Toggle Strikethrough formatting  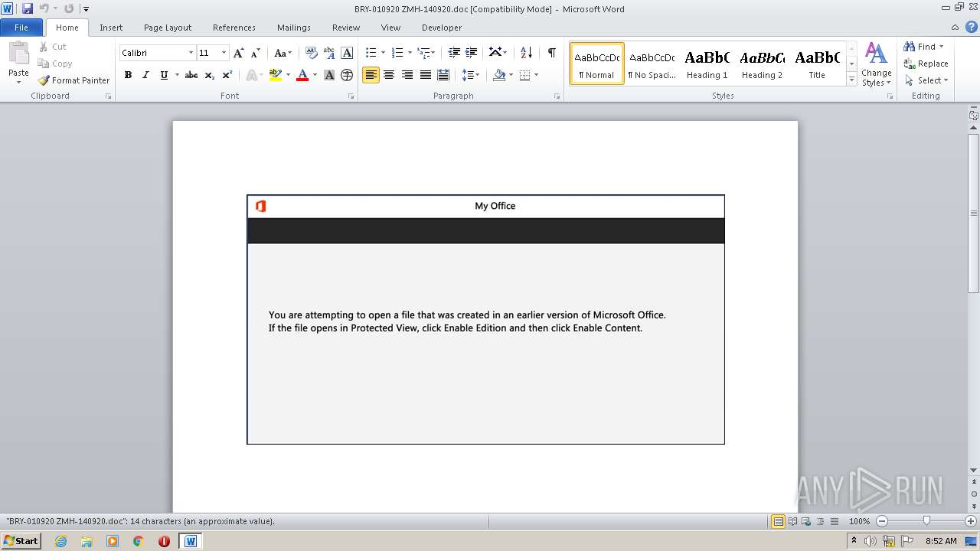(x=191, y=75)
